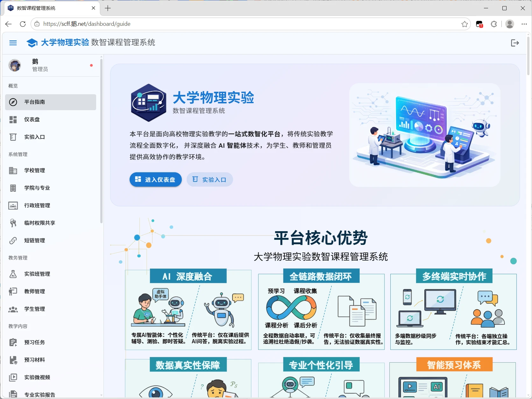The height and width of the screenshot is (399, 532).
Task: Open 平台指南 menu item
Action: pyautogui.click(x=51, y=102)
